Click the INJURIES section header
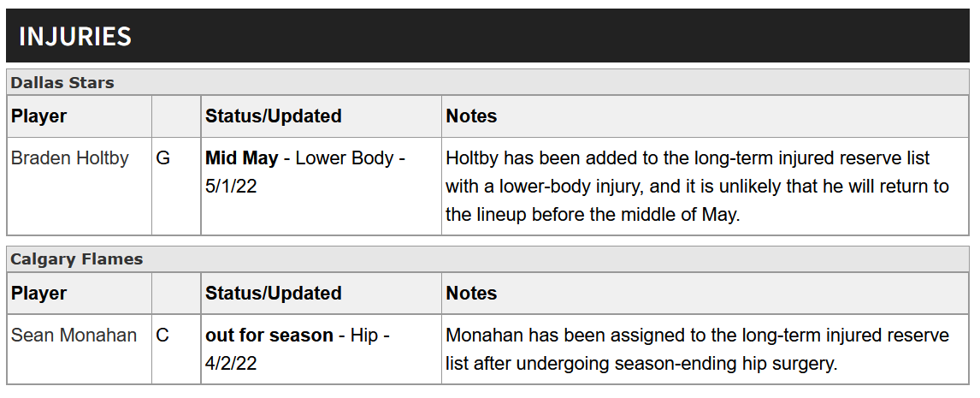980x398 pixels. pos(75,36)
